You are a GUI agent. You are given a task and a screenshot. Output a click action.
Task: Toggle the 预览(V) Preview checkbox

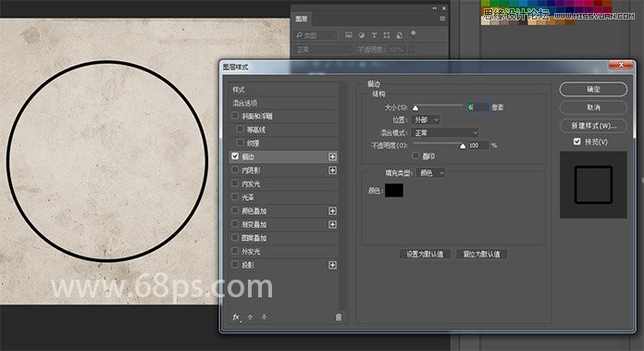pyautogui.click(x=577, y=142)
